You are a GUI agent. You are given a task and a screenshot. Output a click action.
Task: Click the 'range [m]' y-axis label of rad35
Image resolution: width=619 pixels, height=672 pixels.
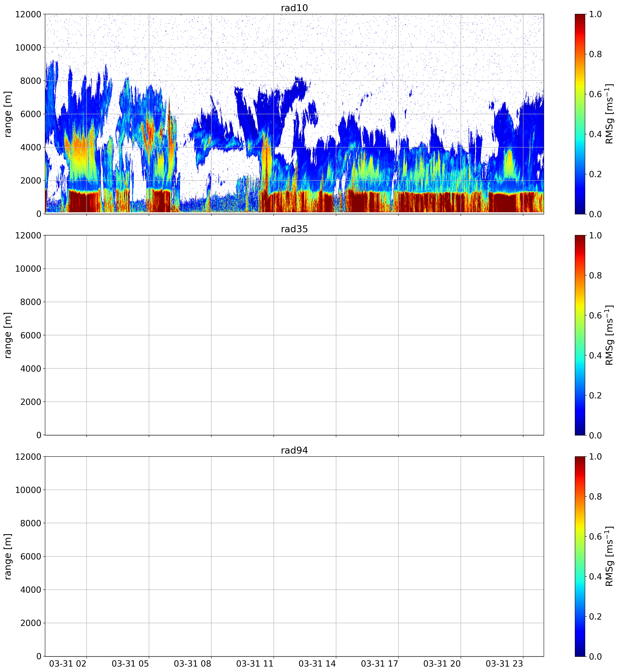(8, 335)
